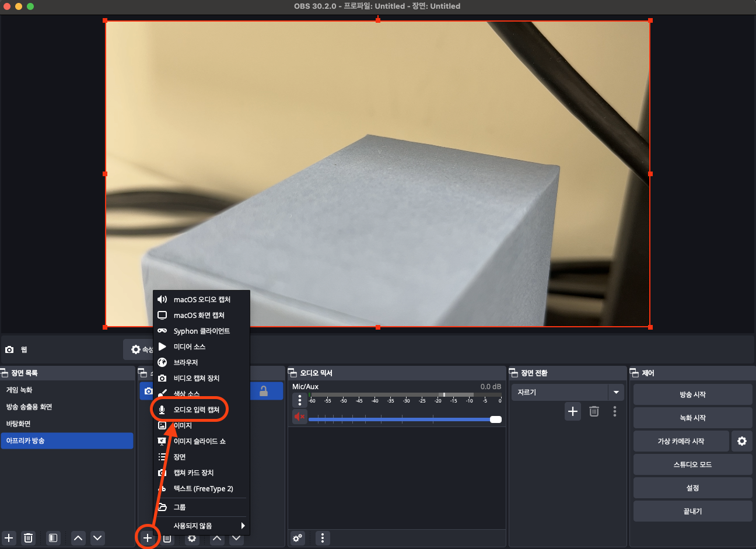Image resolution: width=756 pixels, height=549 pixels.
Task: Click the slideshow icon beside 이미지 슬라이드 쇼
Action: tap(162, 441)
